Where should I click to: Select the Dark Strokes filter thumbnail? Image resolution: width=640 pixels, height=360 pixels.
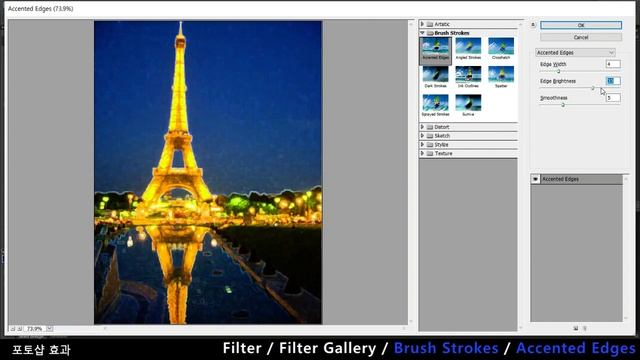pyautogui.click(x=436, y=78)
